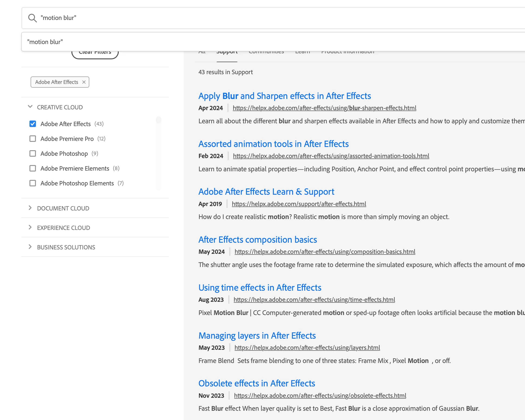The image size is (525, 420).
Task: Open Apply Blur and Sharpen effects result
Action: click(285, 96)
